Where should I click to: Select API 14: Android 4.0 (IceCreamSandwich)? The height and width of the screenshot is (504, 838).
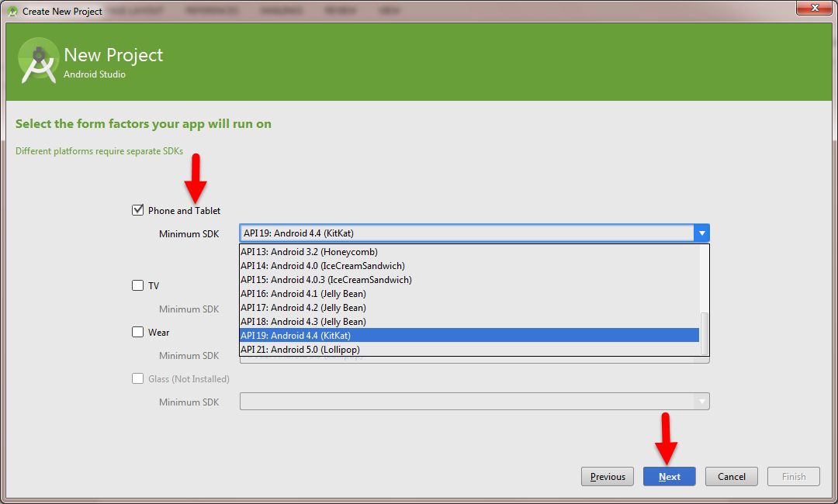point(469,266)
